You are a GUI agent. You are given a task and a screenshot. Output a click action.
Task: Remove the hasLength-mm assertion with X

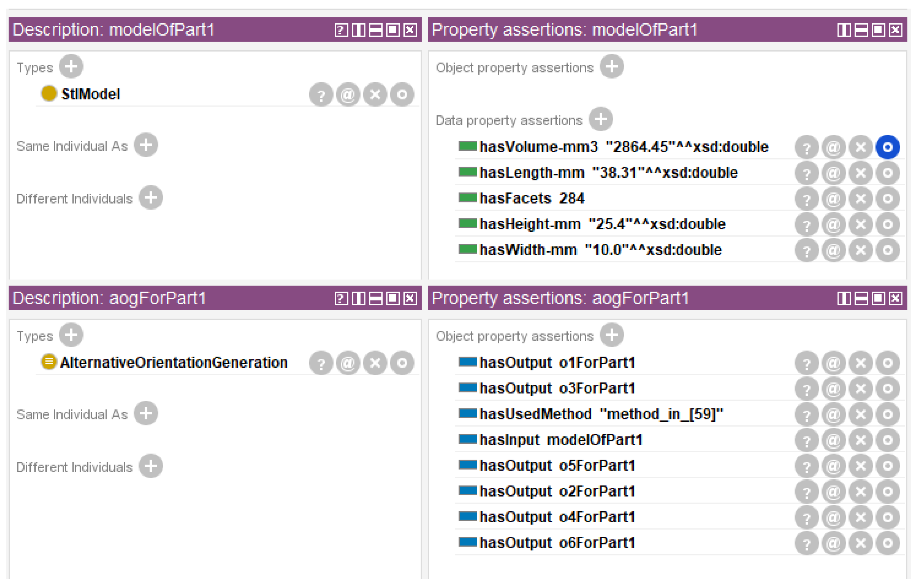860,173
